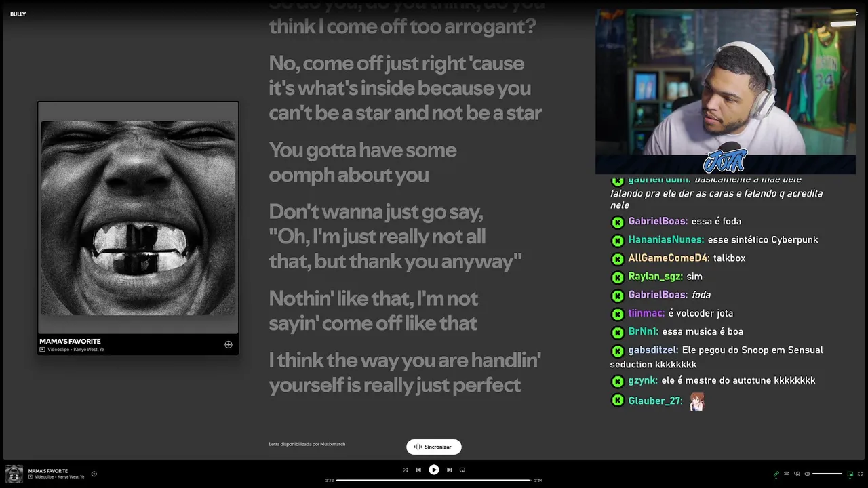Click AllGameComeD4 username in chat

click(x=669, y=258)
